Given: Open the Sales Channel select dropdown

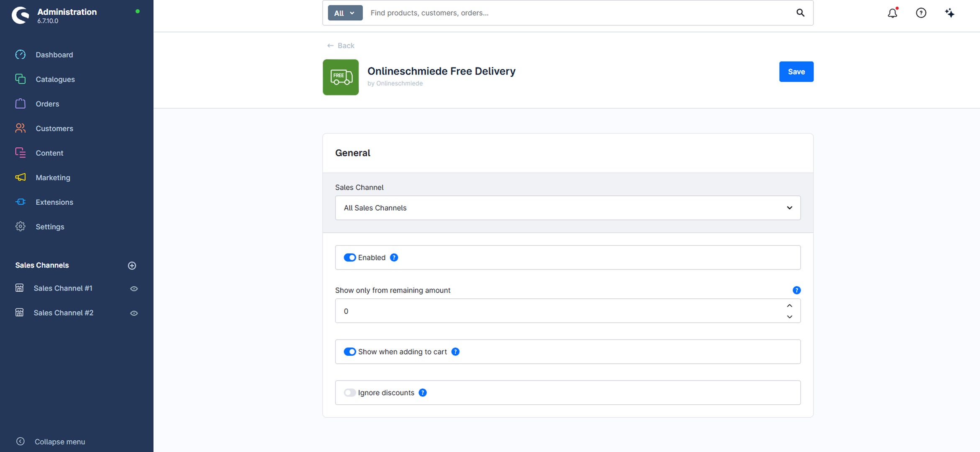Looking at the screenshot, I should tap(568, 208).
